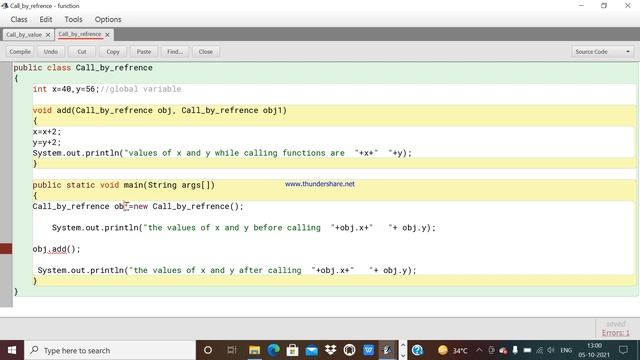Click the 'while calling functions' println line

tap(222, 153)
